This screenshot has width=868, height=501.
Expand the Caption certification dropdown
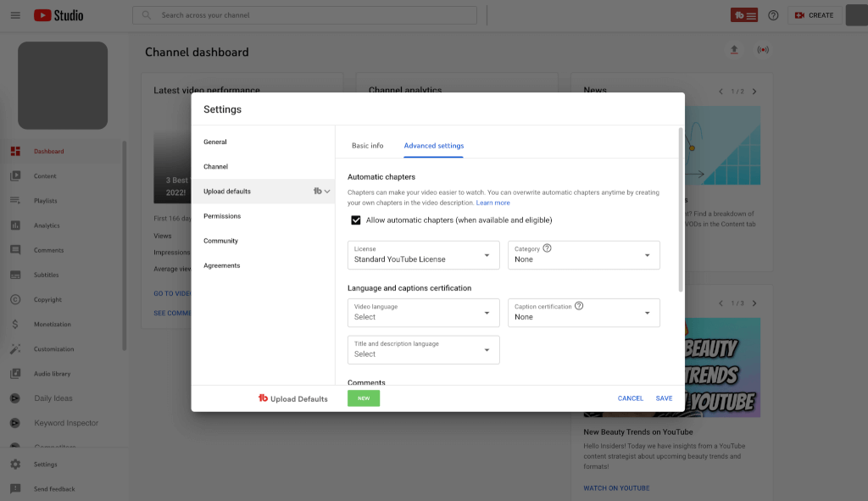pos(583,313)
